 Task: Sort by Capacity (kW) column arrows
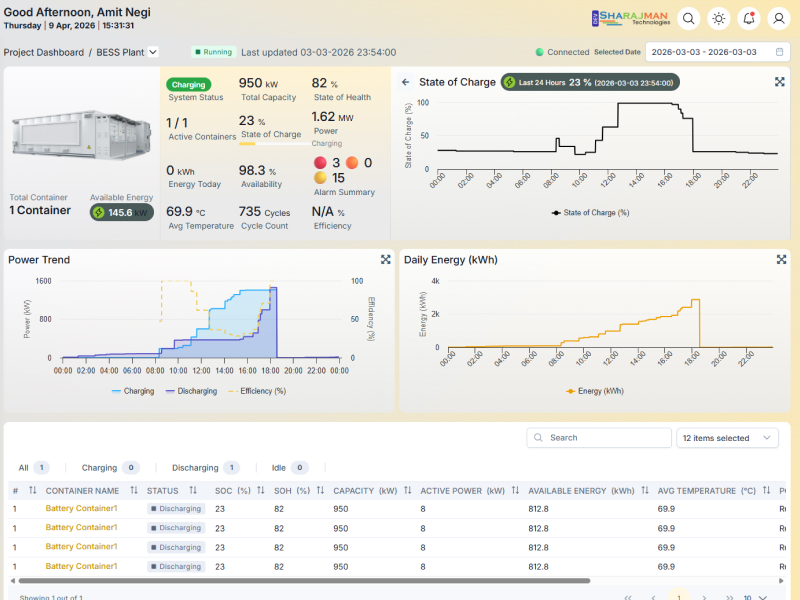pos(408,490)
